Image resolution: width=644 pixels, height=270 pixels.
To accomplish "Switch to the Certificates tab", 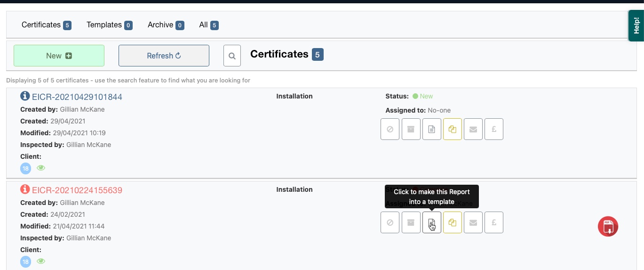I will click(46, 25).
